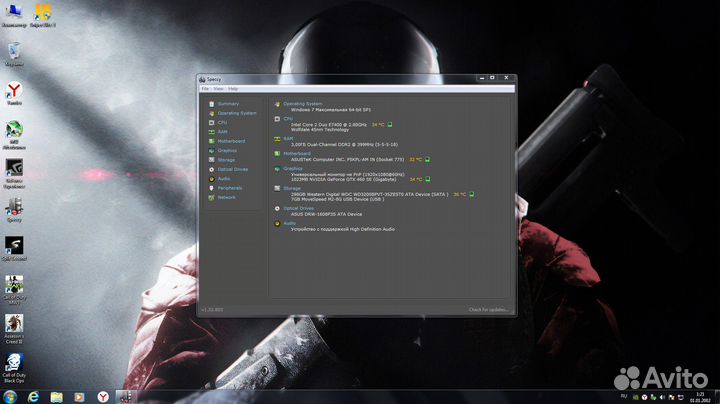Click the Speccy version number in status bar
The width and height of the screenshot is (720, 404).
tap(212, 310)
